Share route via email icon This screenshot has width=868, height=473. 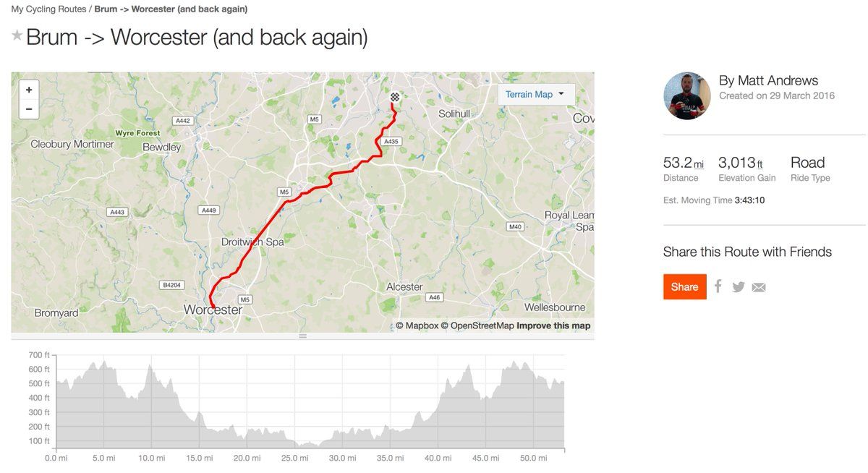[x=758, y=287]
